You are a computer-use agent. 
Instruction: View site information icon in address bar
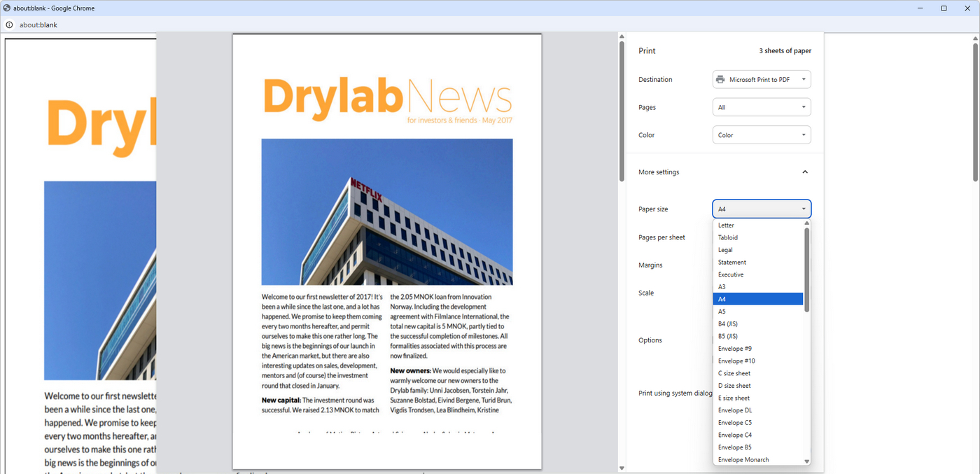[9, 25]
